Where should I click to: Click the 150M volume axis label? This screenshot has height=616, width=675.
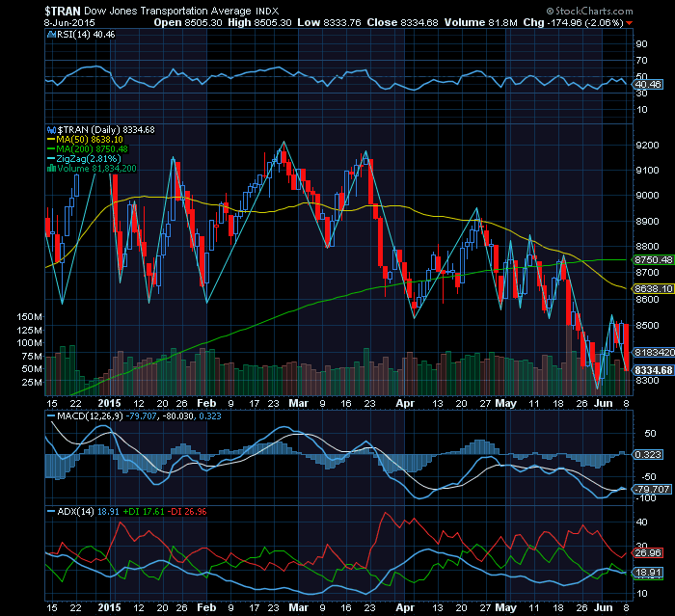click(29, 317)
